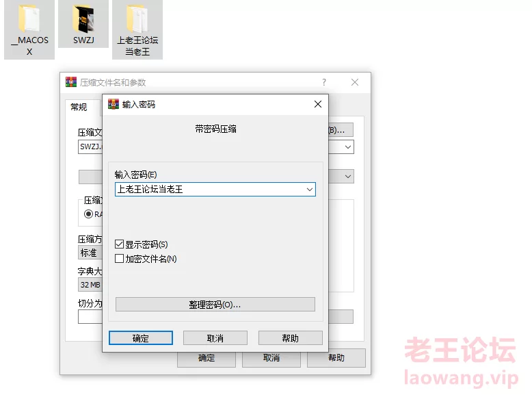This screenshot has height=395, width=532.
Task: Select the SWZJ folder icon
Action: coord(83,24)
